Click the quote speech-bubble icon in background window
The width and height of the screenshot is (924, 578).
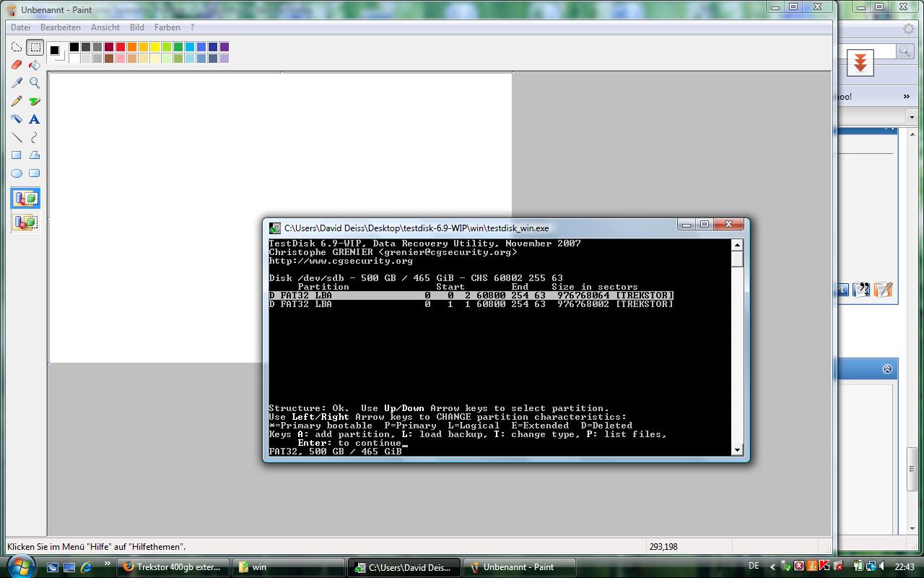(x=861, y=290)
